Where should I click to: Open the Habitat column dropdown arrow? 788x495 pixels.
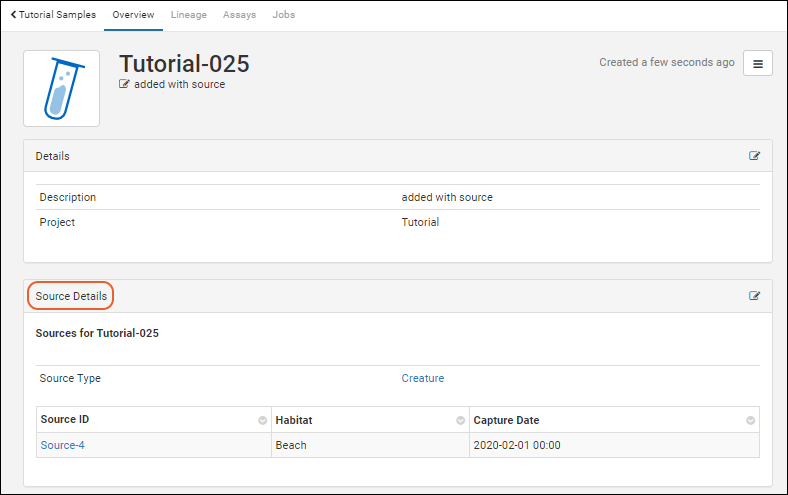point(460,420)
